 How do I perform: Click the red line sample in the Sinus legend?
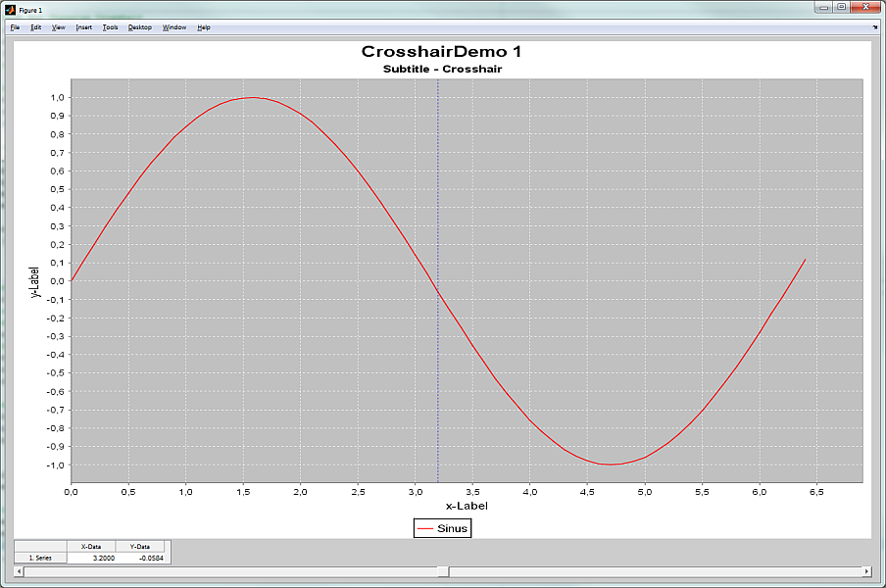(x=424, y=528)
